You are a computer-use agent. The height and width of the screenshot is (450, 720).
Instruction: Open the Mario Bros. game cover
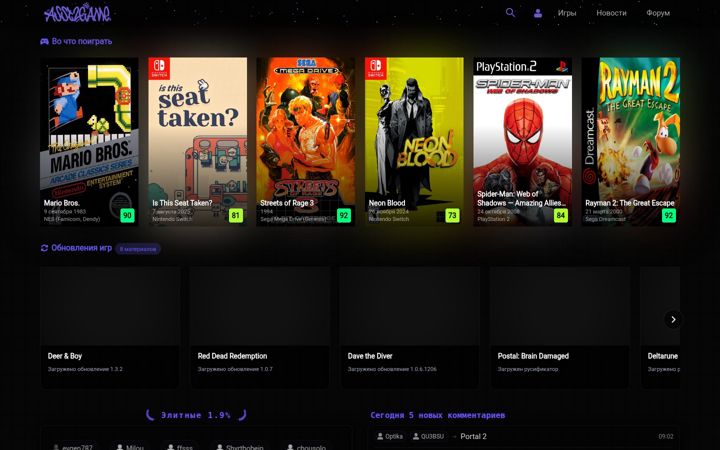coord(89,141)
